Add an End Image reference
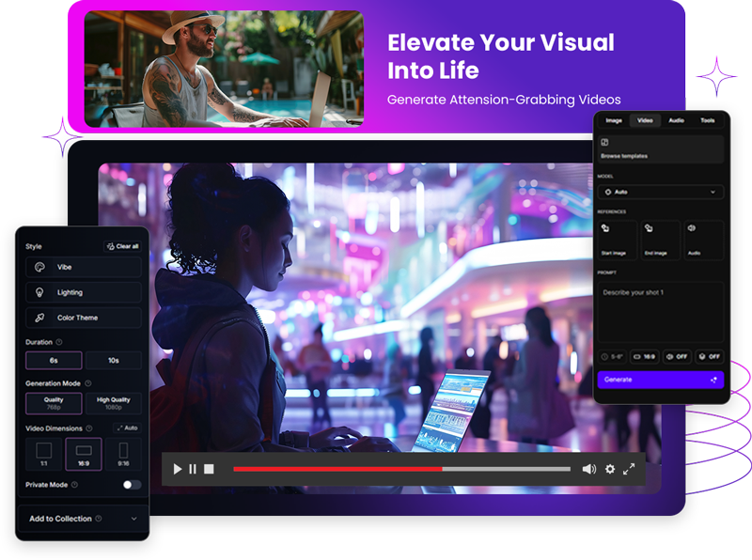 [660, 240]
